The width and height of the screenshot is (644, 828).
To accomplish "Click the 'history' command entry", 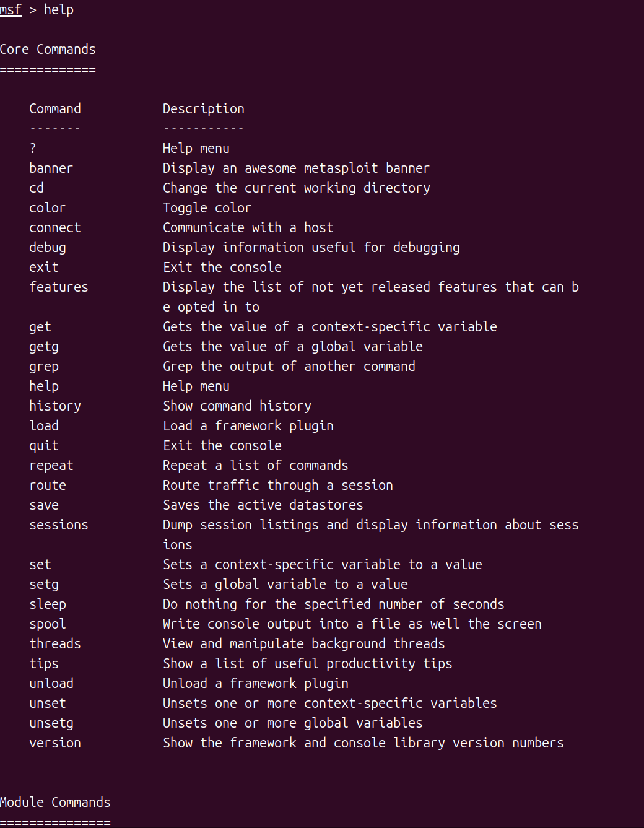I will (55, 406).
